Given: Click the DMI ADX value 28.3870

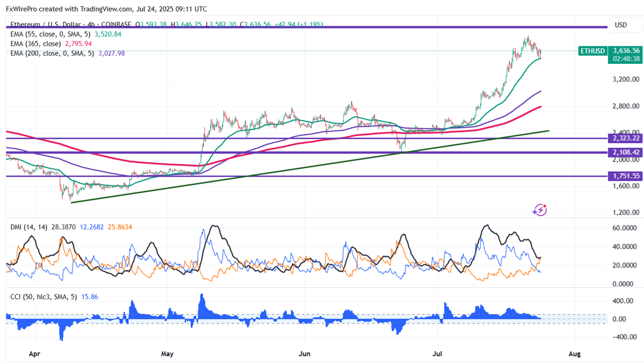Looking at the screenshot, I should pyautogui.click(x=63, y=227).
